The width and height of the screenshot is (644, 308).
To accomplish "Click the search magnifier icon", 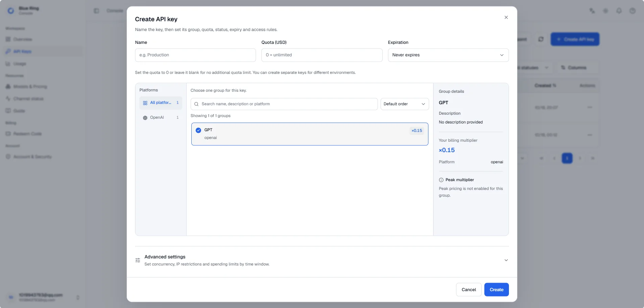I will (x=196, y=104).
